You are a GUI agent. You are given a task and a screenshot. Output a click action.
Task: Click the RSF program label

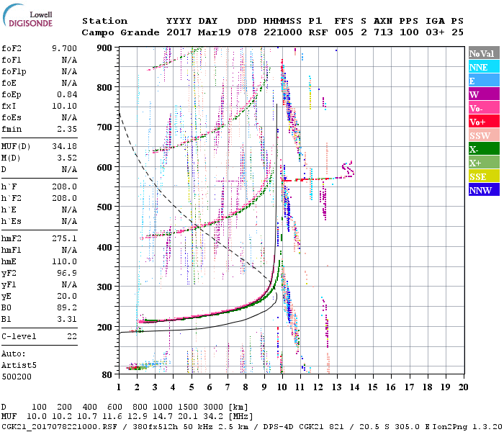pos(318,32)
